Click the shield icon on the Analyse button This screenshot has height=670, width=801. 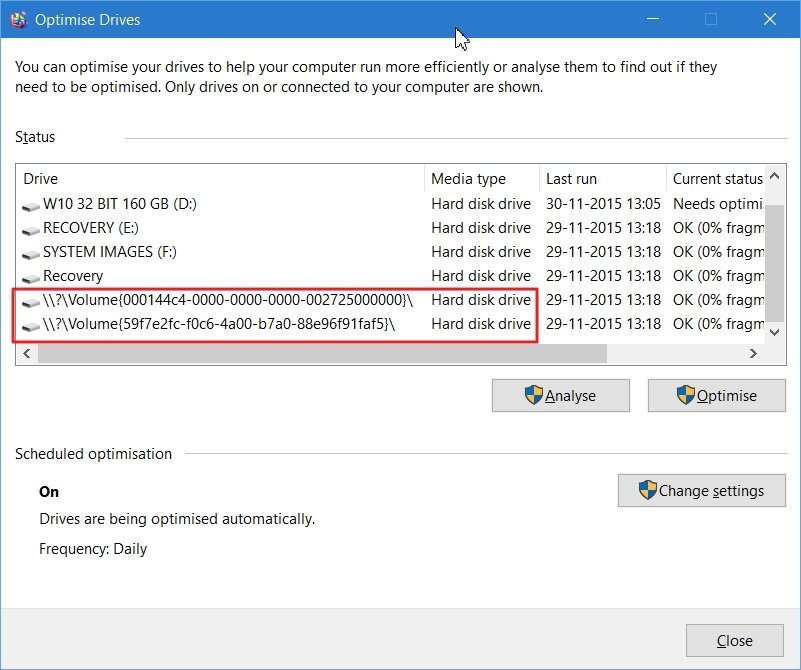pos(533,395)
